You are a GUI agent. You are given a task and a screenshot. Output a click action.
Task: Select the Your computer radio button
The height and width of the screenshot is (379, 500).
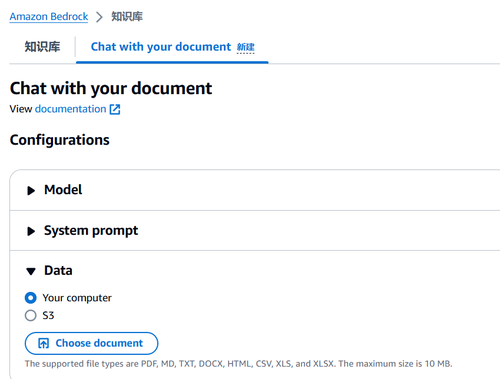(x=31, y=298)
